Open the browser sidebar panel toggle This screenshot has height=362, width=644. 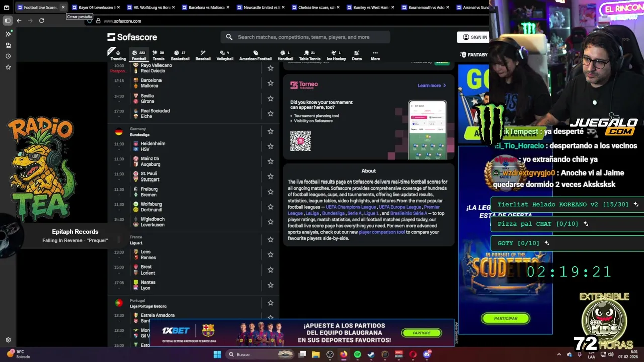[x=7, y=21]
